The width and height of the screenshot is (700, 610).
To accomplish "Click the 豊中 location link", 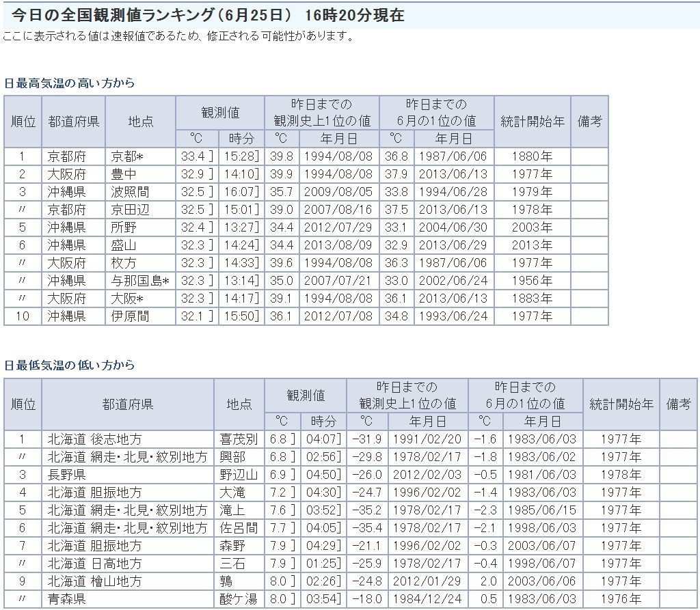I will point(123,174).
